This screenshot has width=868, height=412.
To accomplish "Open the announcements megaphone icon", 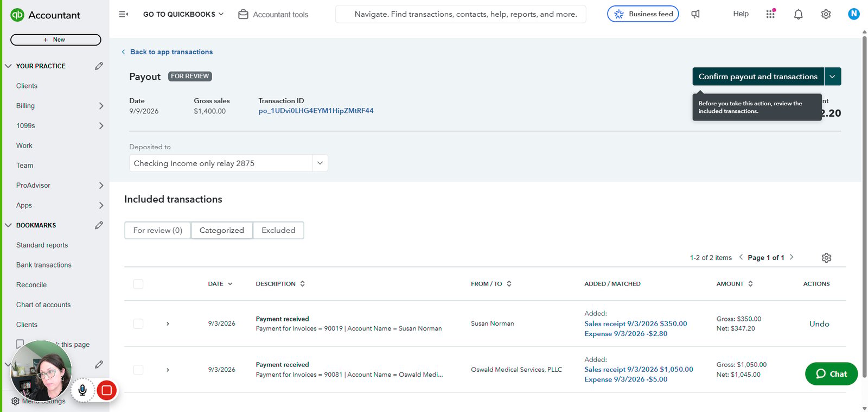I will tap(695, 14).
